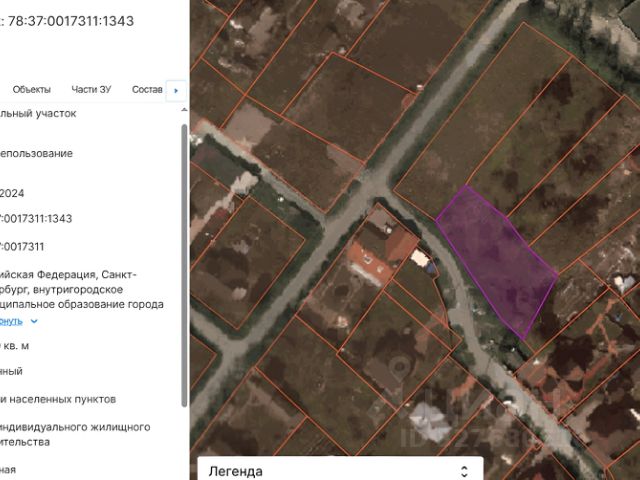Viewport: 640px width, 480px height.
Task: Switch to the Части ЗУ tab
Action: point(91,89)
